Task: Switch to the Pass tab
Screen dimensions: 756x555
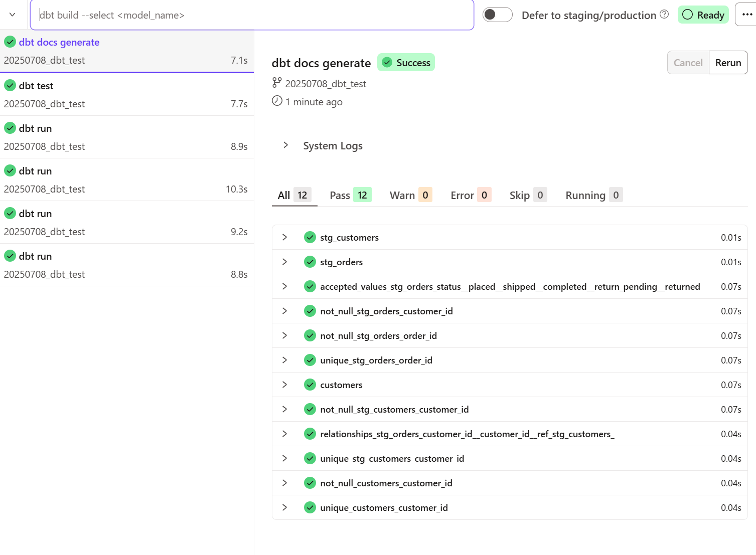Action: pyautogui.click(x=350, y=195)
